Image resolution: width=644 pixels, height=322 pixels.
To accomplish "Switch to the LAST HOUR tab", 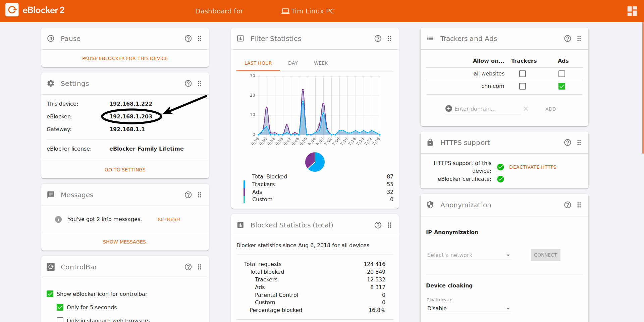I will (258, 63).
